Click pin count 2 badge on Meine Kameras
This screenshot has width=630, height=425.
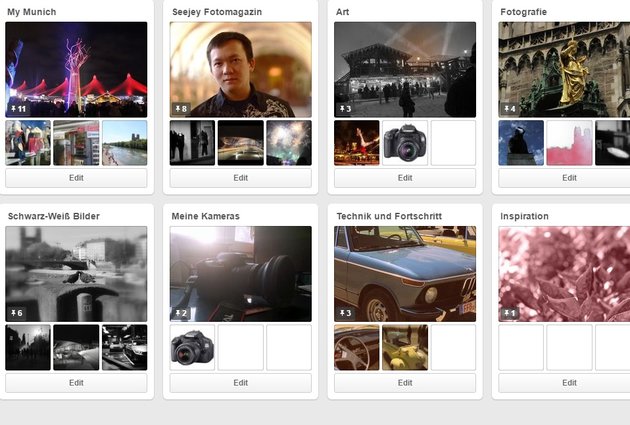pos(181,313)
